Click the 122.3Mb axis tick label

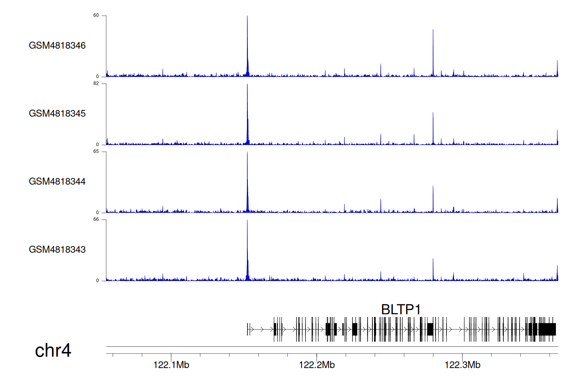tap(463, 365)
